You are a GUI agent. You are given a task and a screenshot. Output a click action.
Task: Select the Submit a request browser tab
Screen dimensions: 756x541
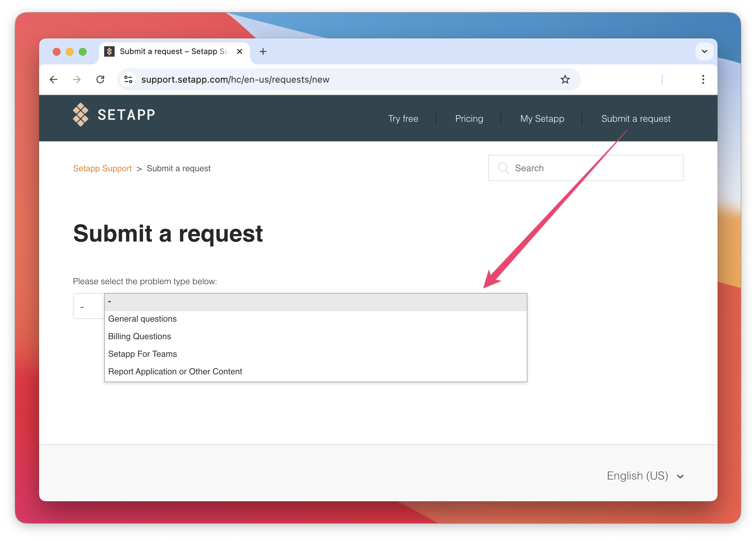pos(174,51)
